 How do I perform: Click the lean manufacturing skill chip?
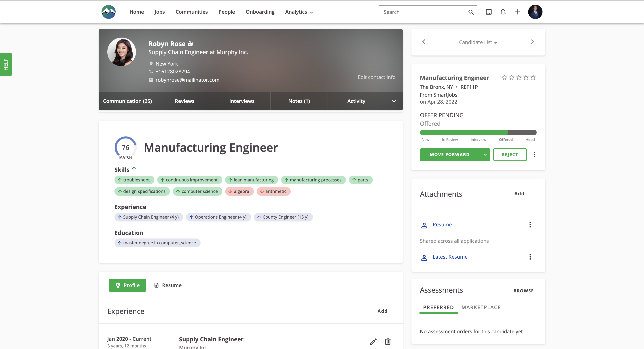(x=251, y=180)
